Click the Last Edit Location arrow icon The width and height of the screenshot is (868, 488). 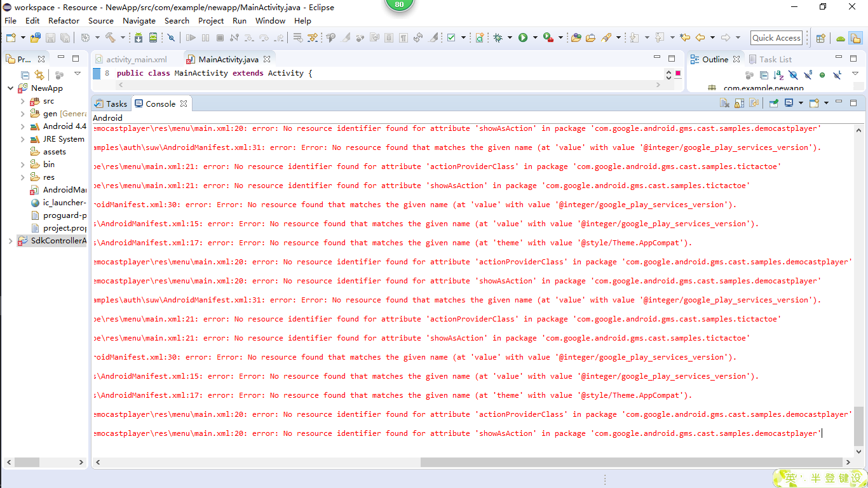[684, 37]
